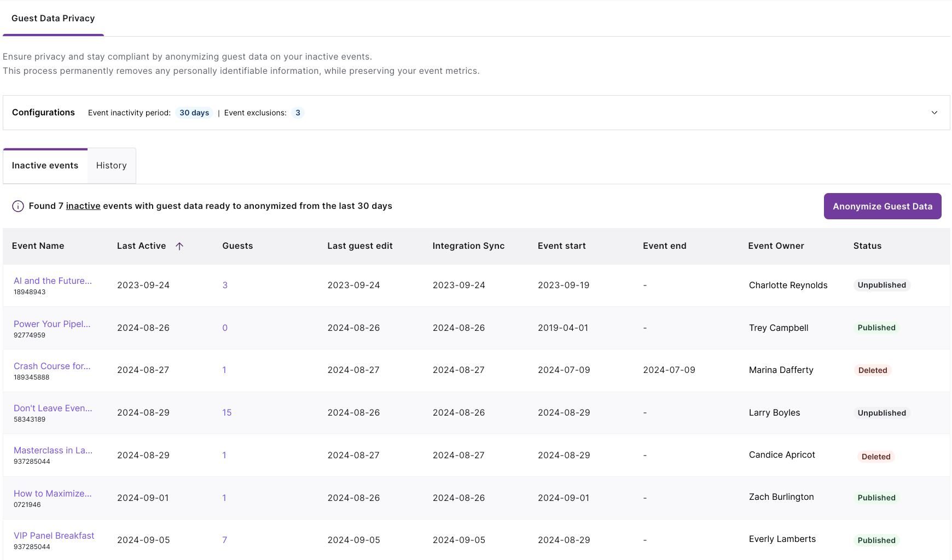Open the Crash Course for event link
Screen dimensions: 952x560
pos(52,366)
